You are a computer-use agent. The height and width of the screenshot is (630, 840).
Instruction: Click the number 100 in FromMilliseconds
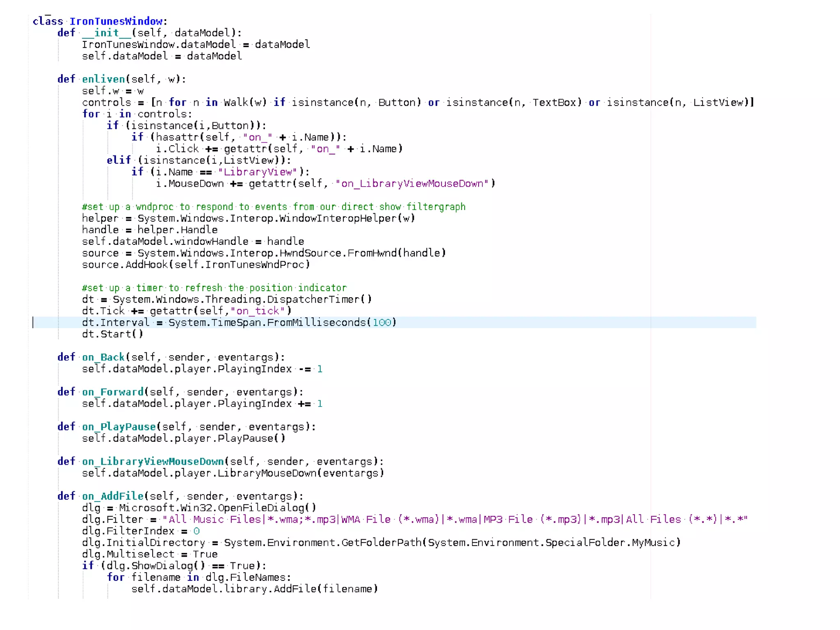(381, 323)
